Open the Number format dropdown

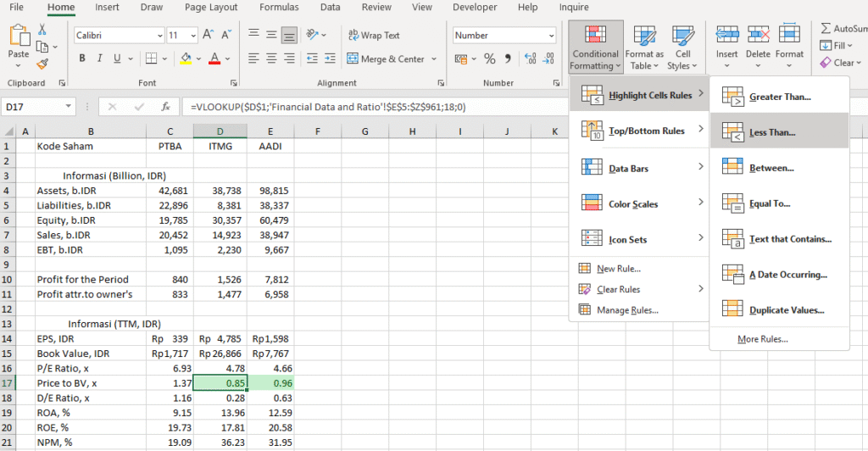(550, 36)
